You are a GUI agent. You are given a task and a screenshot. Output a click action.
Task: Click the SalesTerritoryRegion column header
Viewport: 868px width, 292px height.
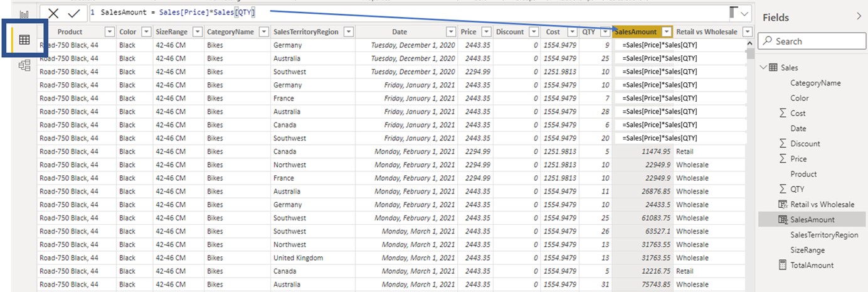[x=307, y=32]
